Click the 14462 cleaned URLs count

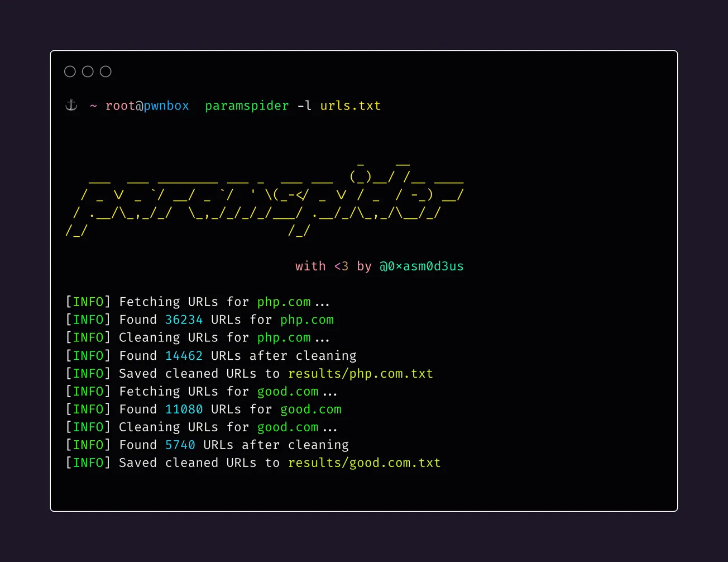184,355
